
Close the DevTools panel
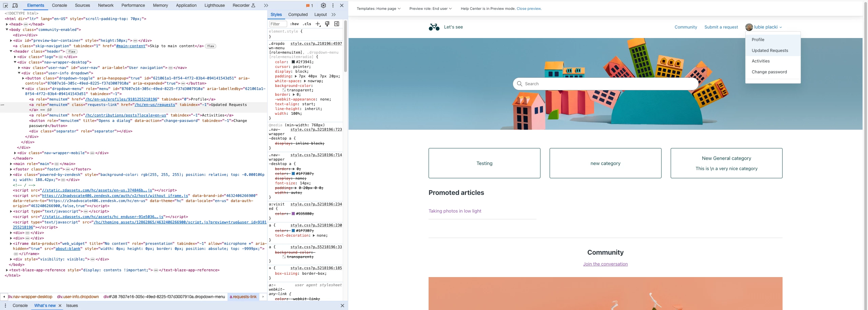click(x=342, y=5)
